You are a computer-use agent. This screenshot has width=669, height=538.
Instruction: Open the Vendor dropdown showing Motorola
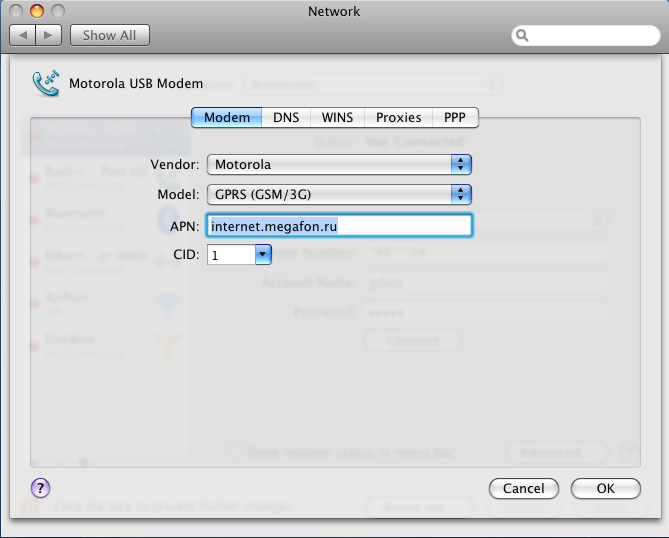click(x=339, y=165)
